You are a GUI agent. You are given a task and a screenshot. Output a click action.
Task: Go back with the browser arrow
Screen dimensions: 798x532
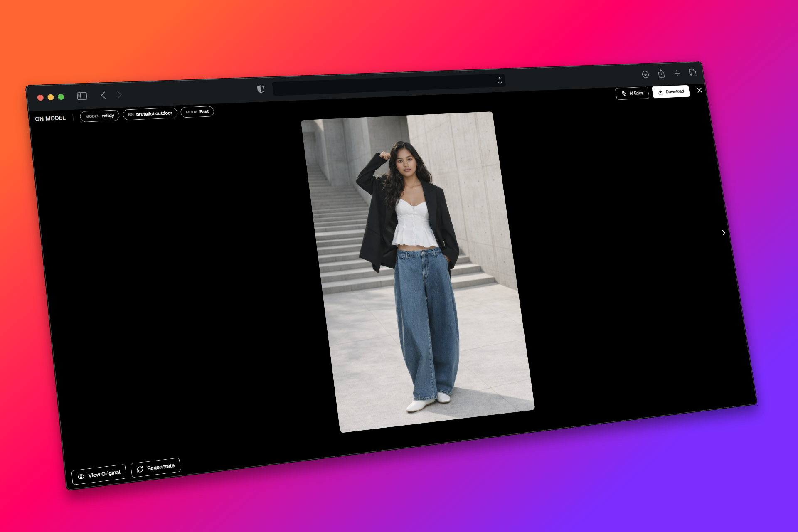(x=103, y=95)
